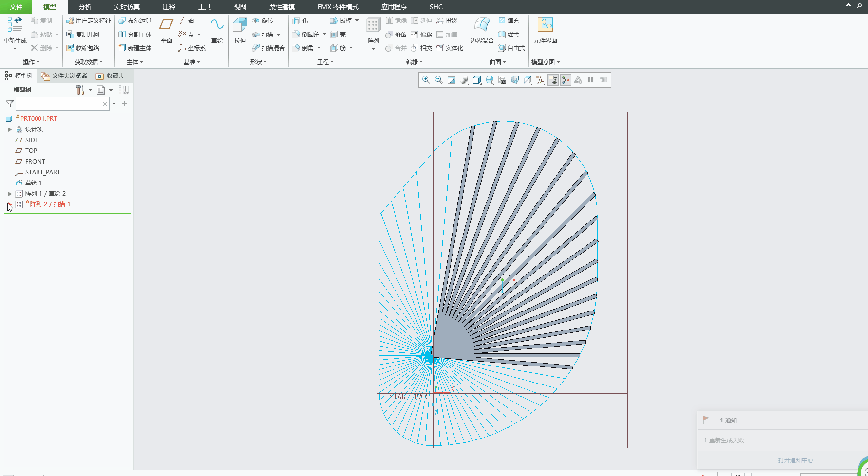Toggle the perspective view icon
868x476 pixels.
(515, 80)
